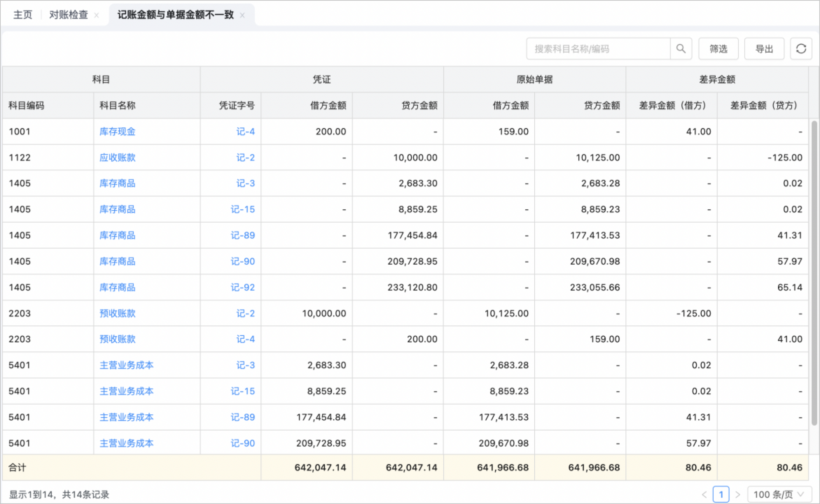Open 库存现金 subject link

(117, 132)
